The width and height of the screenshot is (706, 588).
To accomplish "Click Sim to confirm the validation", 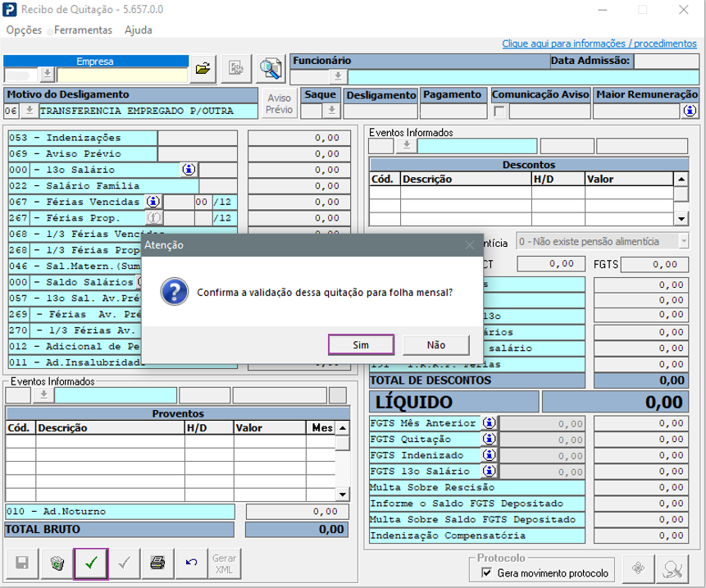I will [361, 344].
